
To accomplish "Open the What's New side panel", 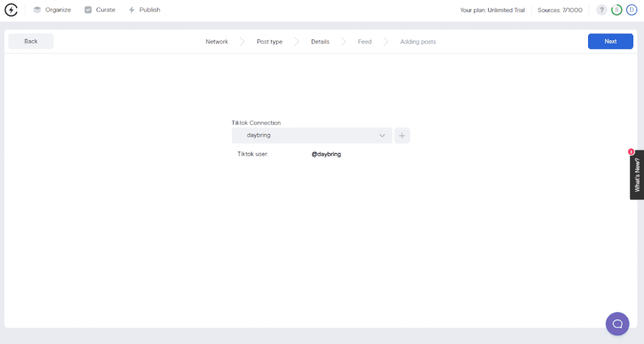I will (636, 175).
